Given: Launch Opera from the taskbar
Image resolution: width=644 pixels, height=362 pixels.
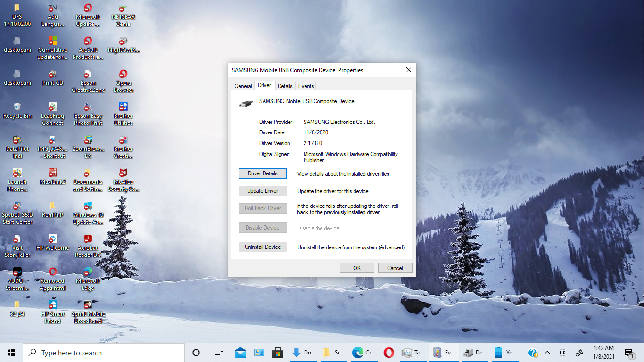Looking at the screenshot, I should pos(388,352).
